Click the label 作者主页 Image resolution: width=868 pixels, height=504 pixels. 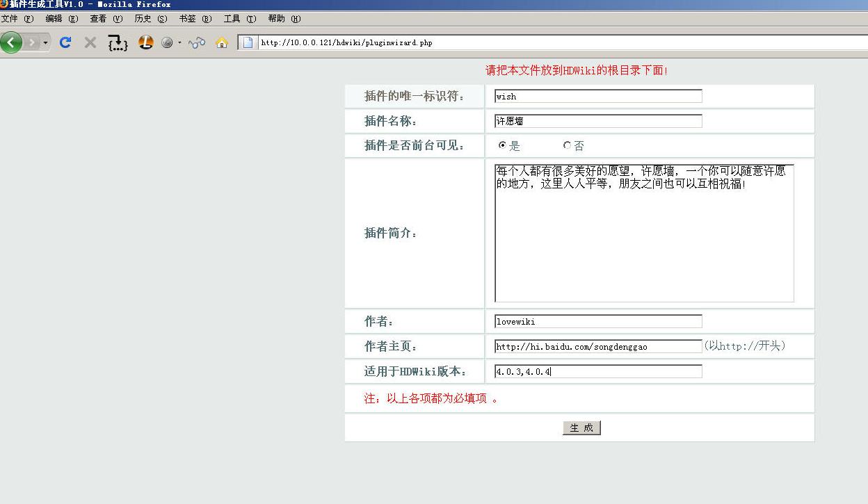point(392,346)
